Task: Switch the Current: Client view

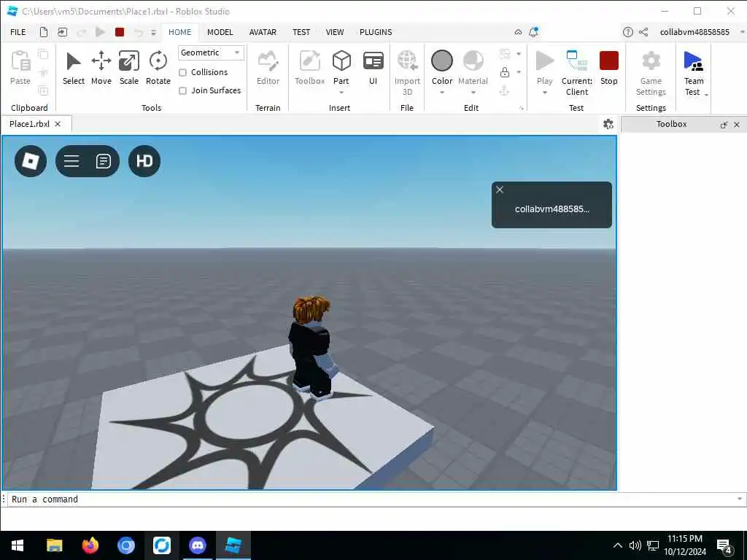Action: pos(576,73)
